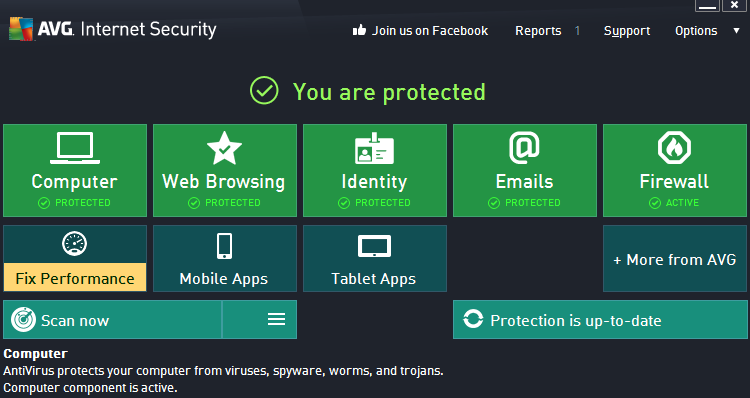Click the AntiVirus protects your computer text

coord(223,371)
